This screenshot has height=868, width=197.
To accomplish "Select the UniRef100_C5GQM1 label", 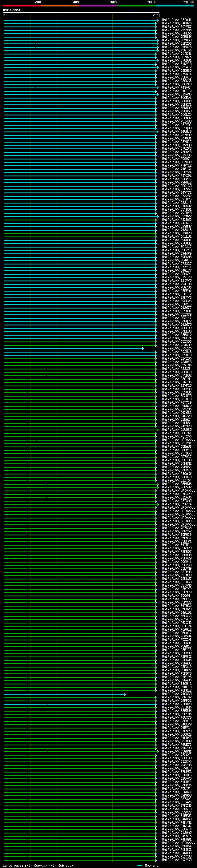I will [x=176, y=751].
